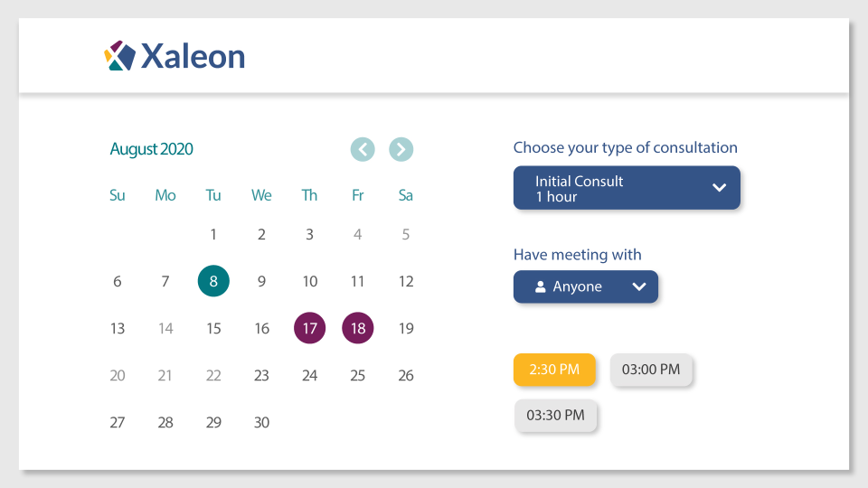Select date 30 in calendar

point(261,422)
